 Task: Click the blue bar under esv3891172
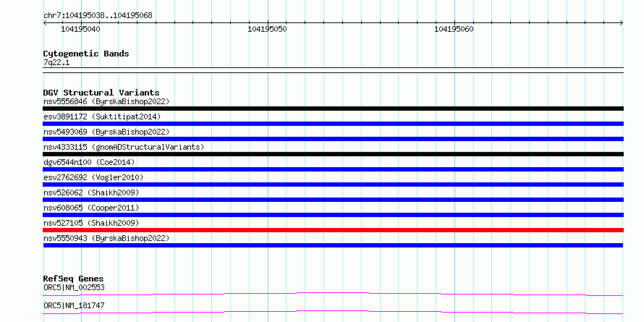pos(333,124)
